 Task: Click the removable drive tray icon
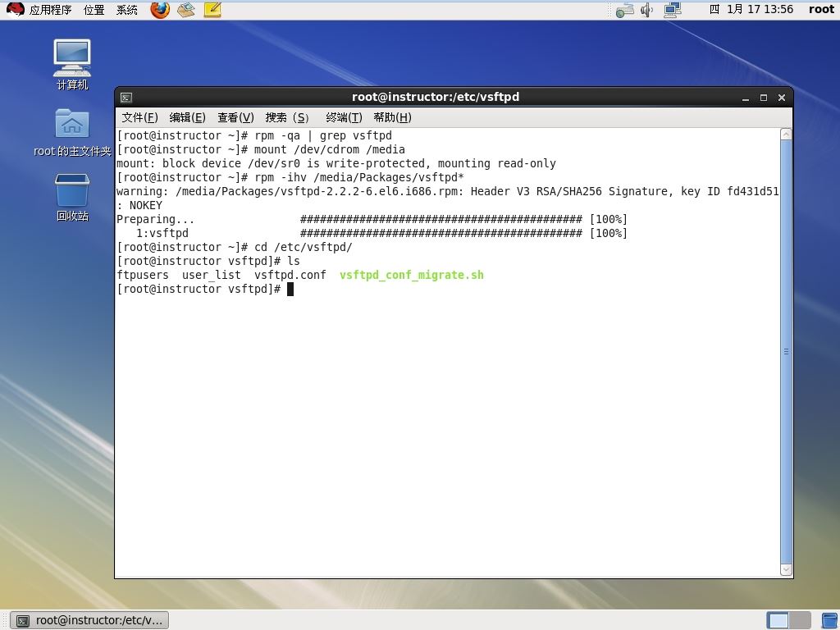624,10
